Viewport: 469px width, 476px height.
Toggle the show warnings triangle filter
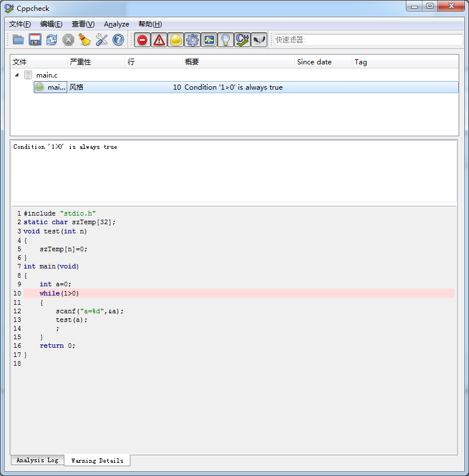[159, 40]
